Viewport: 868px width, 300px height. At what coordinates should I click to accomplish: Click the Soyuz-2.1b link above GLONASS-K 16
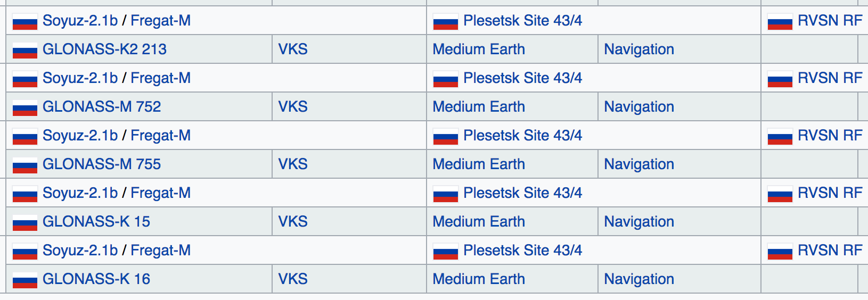[80, 250]
